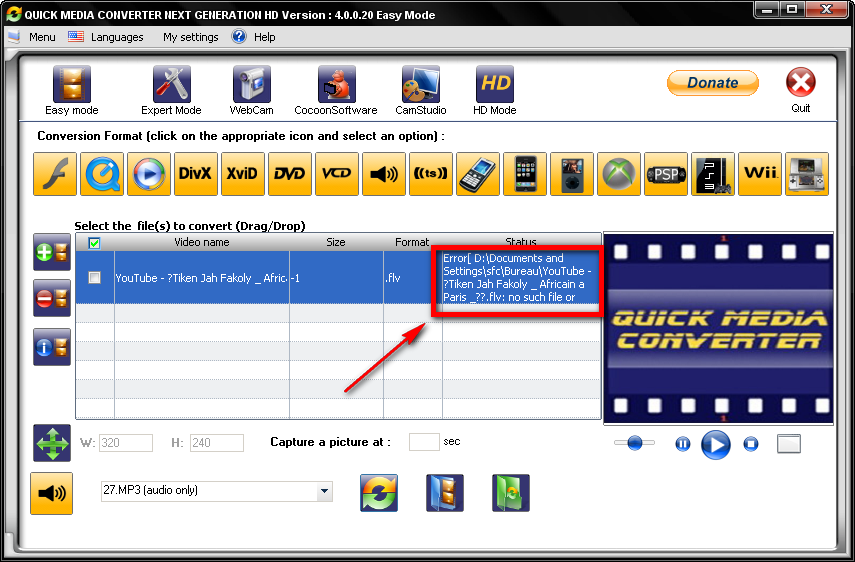The width and height of the screenshot is (855, 562).
Task: Toggle the select-all checkbox in list header
Action: [94, 243]
